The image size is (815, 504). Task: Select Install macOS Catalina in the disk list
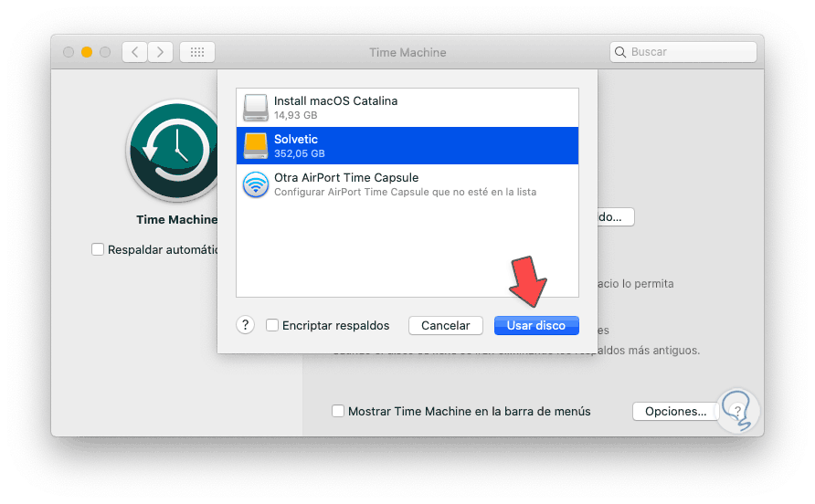coord(407,108)
